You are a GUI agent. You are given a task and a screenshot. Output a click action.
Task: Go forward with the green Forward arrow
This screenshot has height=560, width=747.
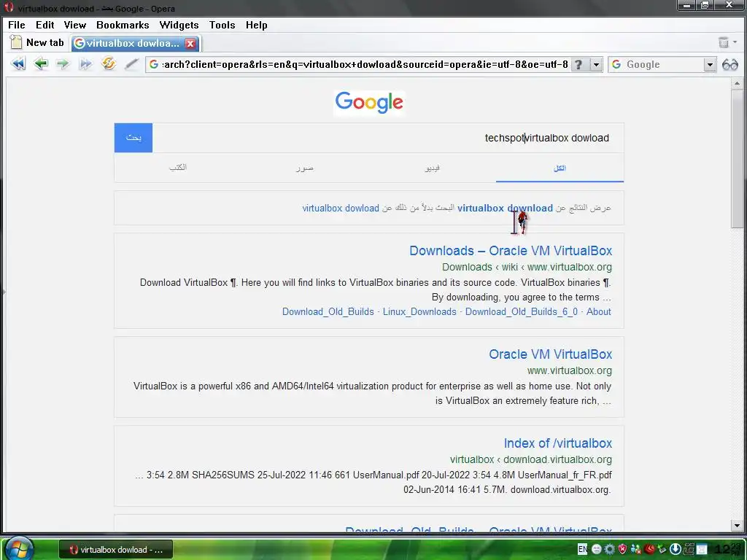(x=63, y=63)
